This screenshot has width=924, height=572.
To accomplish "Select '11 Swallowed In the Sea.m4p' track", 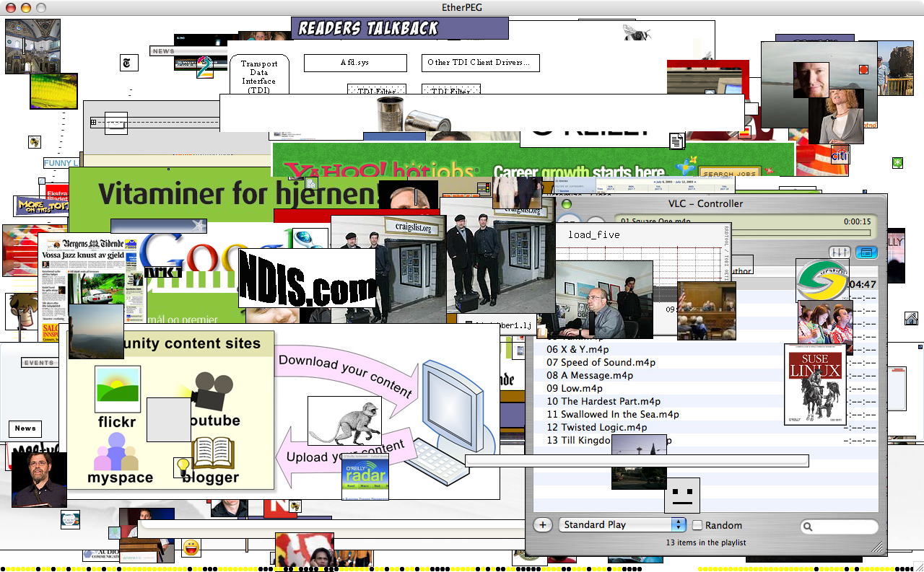I will 613,414.
